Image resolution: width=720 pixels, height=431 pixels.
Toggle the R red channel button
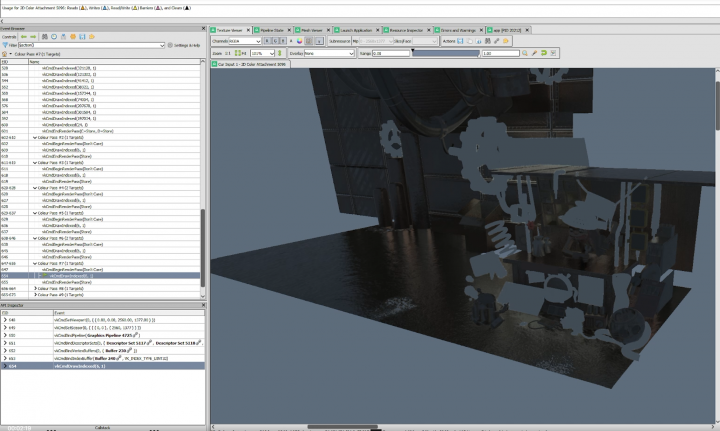click(x=267, y=41)
